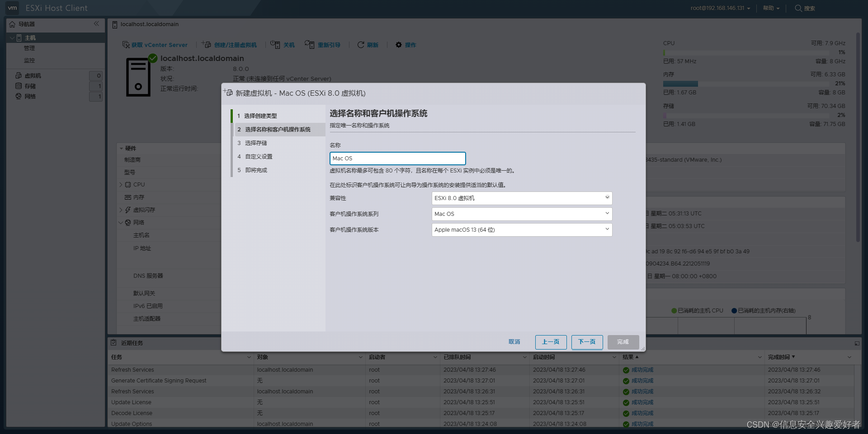This screenshot has width=868, height=434.
Task: Click Create/Register VM toolbar button
Action: (229, 45)
